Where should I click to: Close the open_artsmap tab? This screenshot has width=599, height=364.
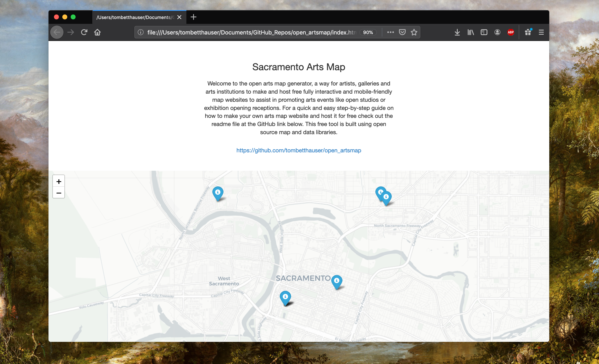(x=179, y=17)
